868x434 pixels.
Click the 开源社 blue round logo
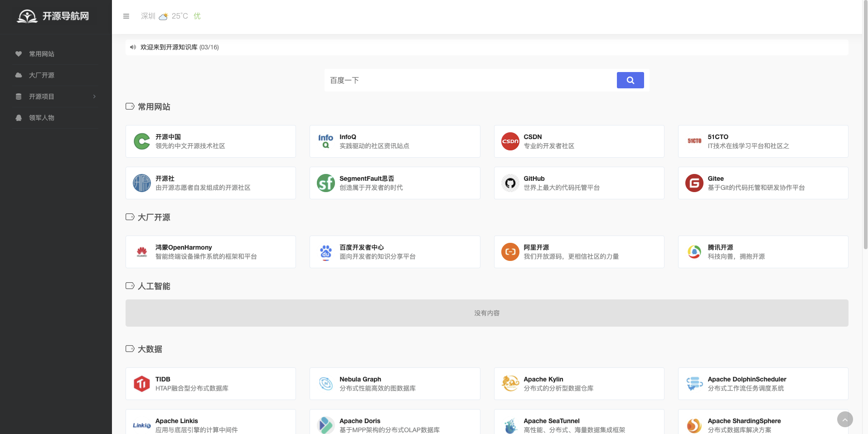point(142,183)
